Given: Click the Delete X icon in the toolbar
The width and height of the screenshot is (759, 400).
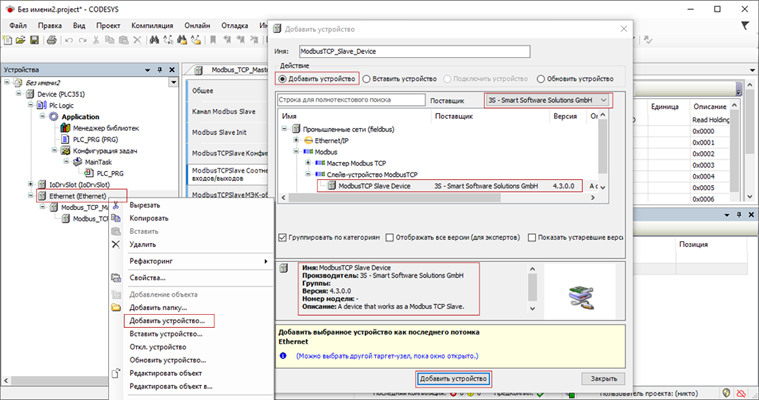Looking at the screenshot, I should tap(137, 40).
